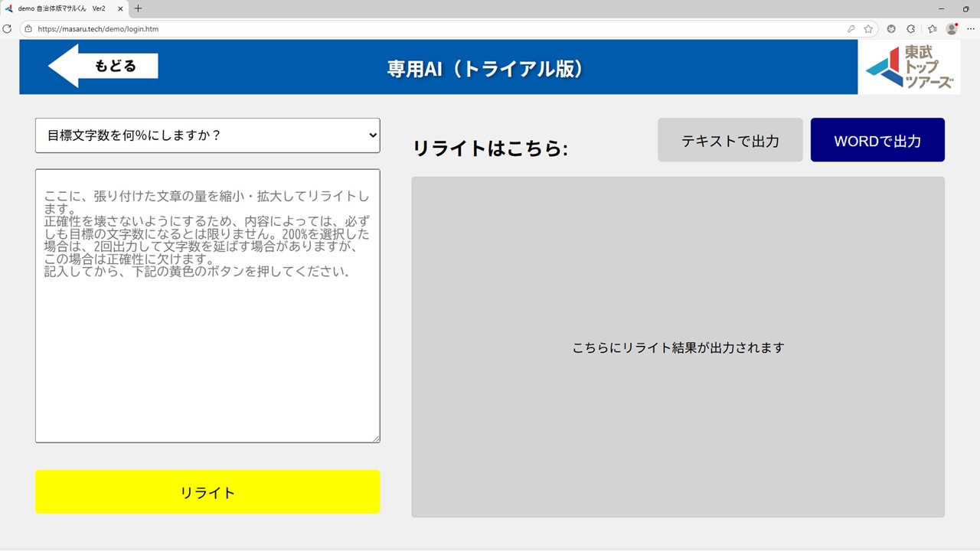
Task: View site information via the lock icon
Action: pos(28,29)
